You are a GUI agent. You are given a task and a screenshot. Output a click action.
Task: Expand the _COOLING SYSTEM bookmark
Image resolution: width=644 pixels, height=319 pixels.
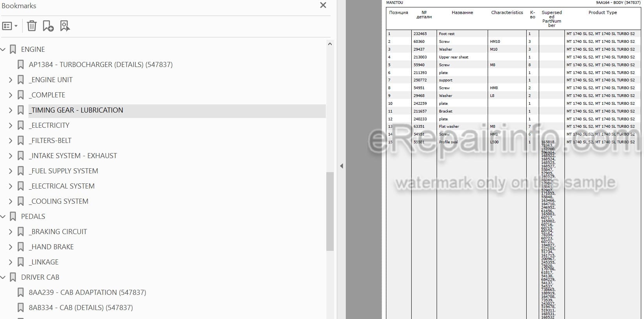(x=11, y=201)
